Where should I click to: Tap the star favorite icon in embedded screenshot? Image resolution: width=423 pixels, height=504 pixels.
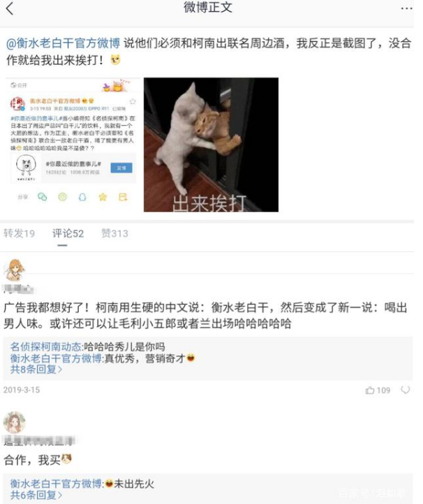(x=103, y=197)
